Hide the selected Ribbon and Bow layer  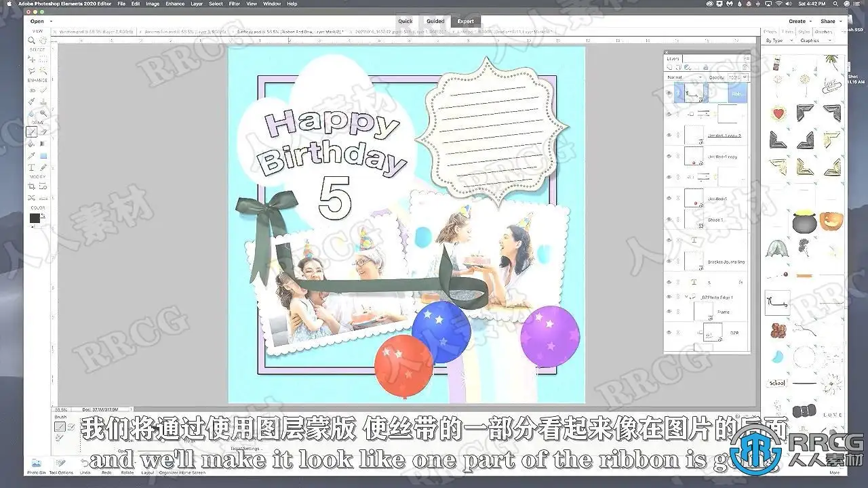point(669,94)
